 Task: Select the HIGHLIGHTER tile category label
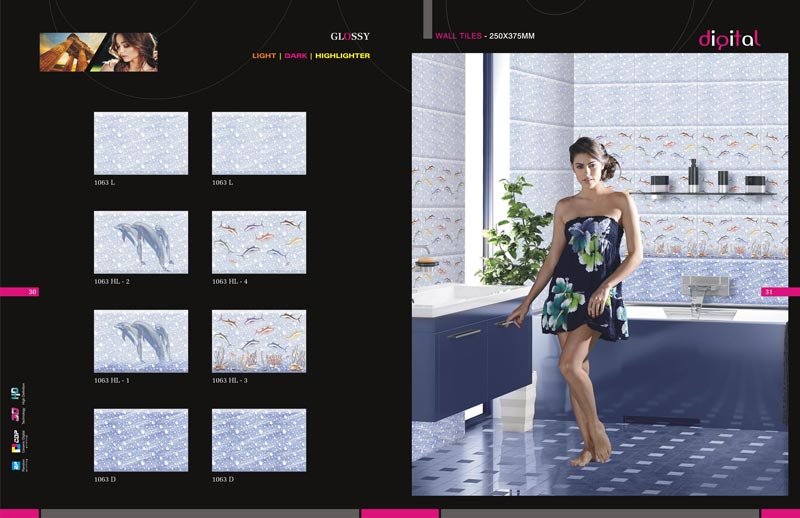[342, 56]
